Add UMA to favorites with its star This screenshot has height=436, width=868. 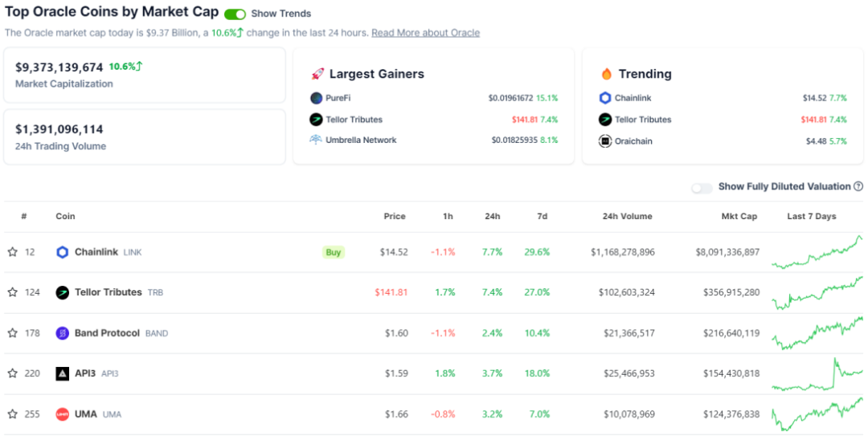[x=12, y=414]
